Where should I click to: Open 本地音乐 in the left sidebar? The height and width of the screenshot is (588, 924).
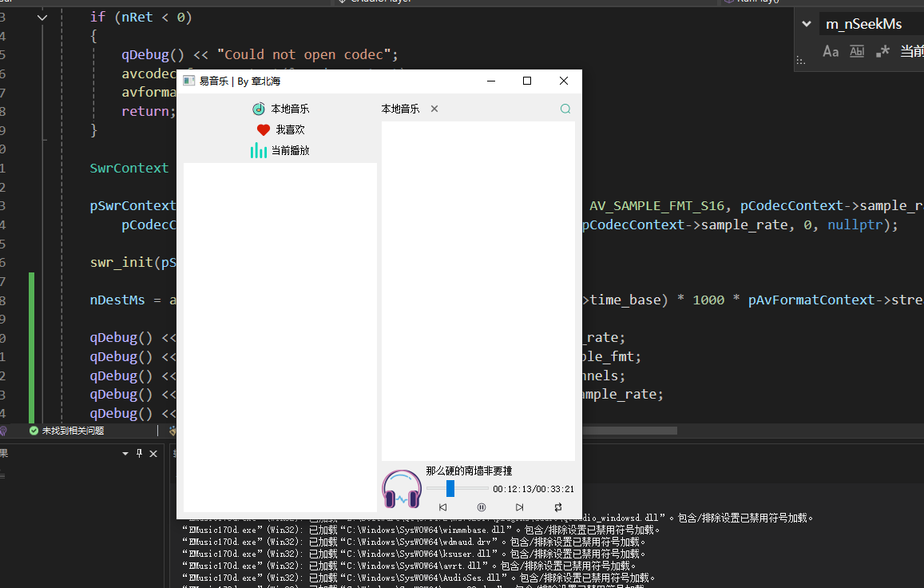280,109
